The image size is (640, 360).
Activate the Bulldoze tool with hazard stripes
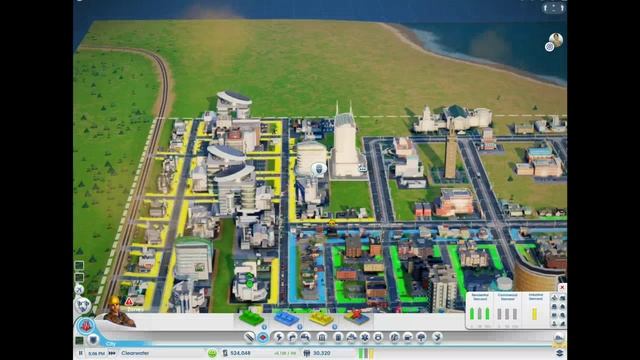coord(559,340)
